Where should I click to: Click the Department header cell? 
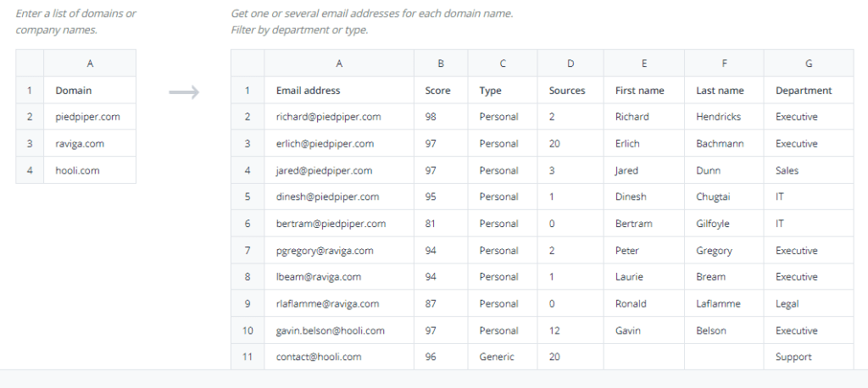point(809,90)
